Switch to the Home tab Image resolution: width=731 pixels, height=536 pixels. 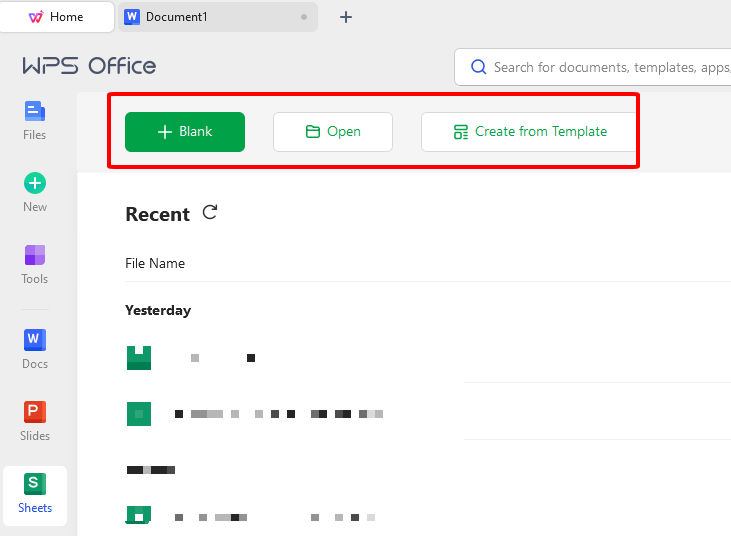pyautogui.click(x=57, y=17)
